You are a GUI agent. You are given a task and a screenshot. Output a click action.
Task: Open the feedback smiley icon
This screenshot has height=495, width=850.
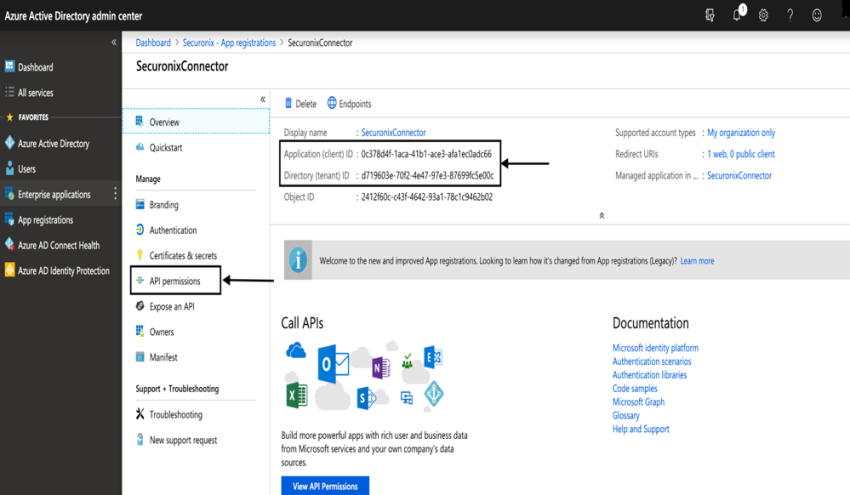coord(817,15)
